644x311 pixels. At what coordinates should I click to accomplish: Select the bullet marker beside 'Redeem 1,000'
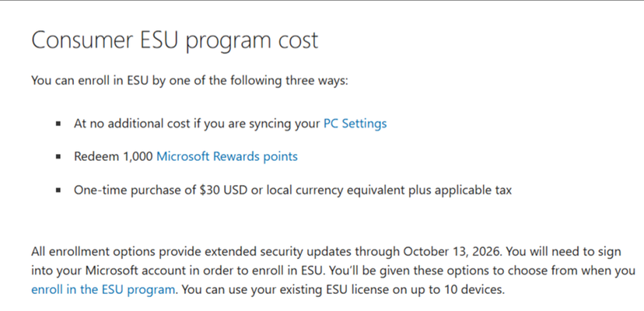coord(59,156)
